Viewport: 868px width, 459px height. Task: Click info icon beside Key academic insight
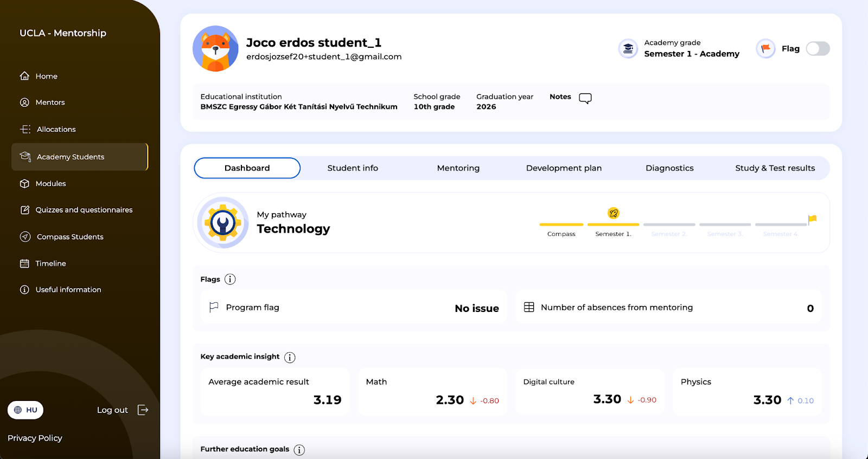tap(290, 358)
